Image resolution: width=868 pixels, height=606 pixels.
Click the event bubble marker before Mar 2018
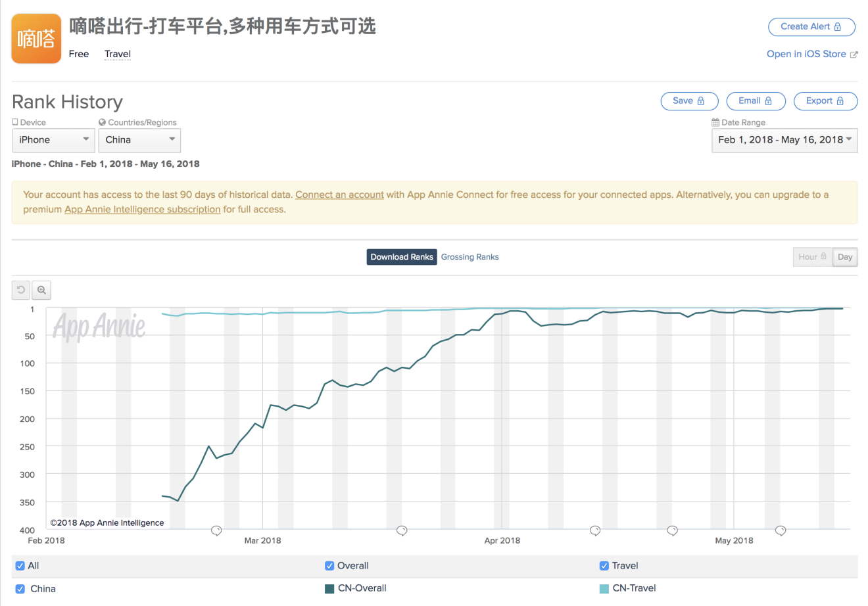click(216, 530)
